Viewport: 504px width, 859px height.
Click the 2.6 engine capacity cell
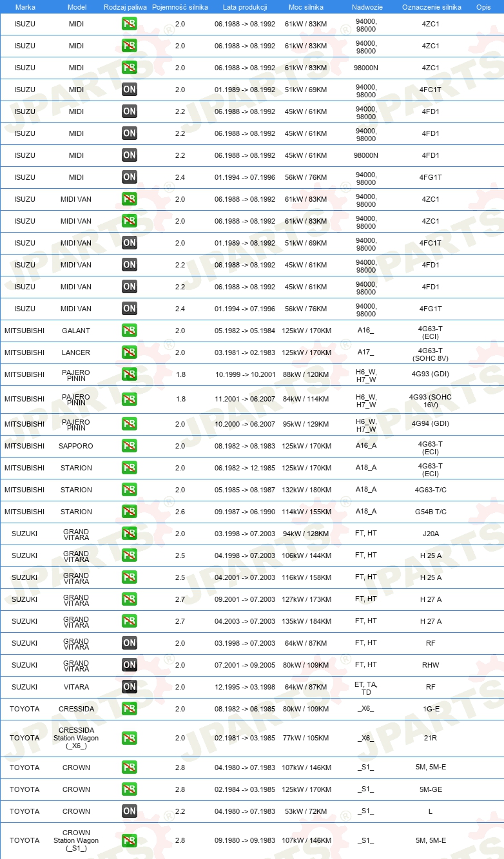180,512
